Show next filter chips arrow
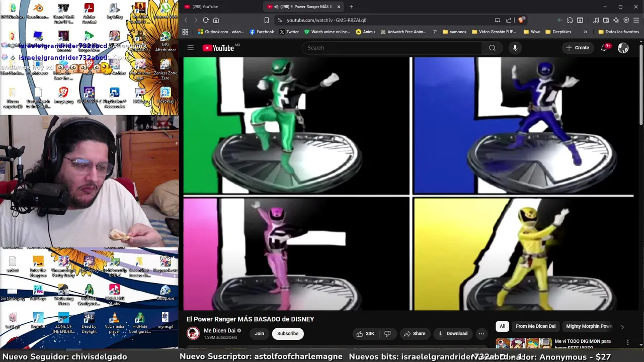The image size is (644, 362). (622, 327)
